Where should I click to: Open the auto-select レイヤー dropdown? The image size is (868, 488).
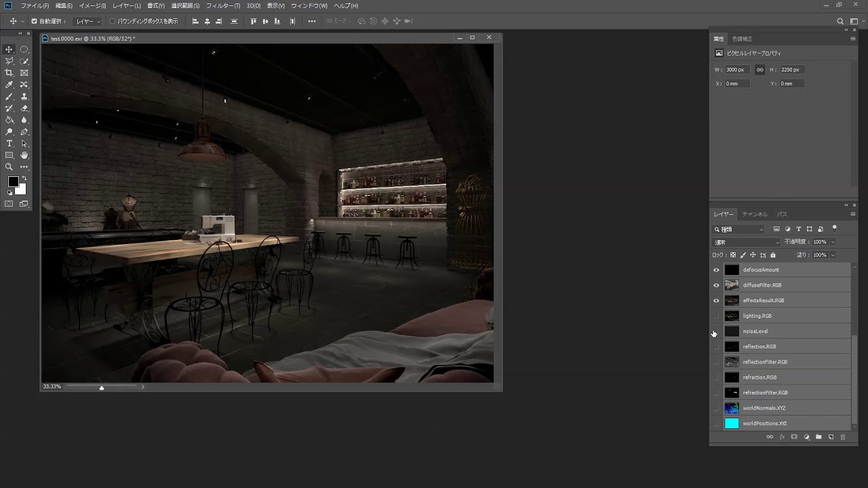coord(88,21)
